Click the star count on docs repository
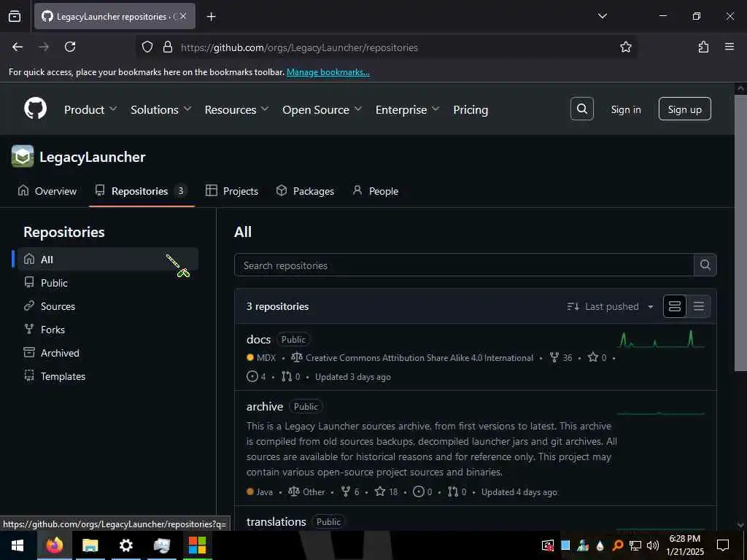 click(597, 357)
